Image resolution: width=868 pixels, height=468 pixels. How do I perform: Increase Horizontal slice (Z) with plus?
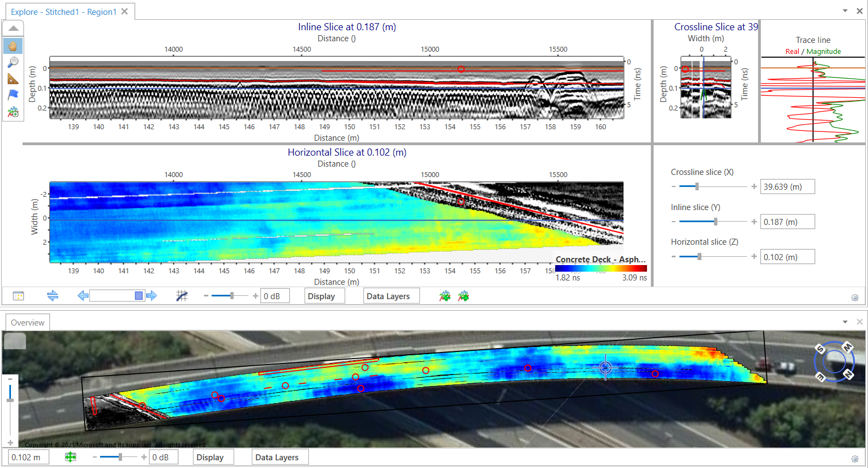[x=754, y=256]
